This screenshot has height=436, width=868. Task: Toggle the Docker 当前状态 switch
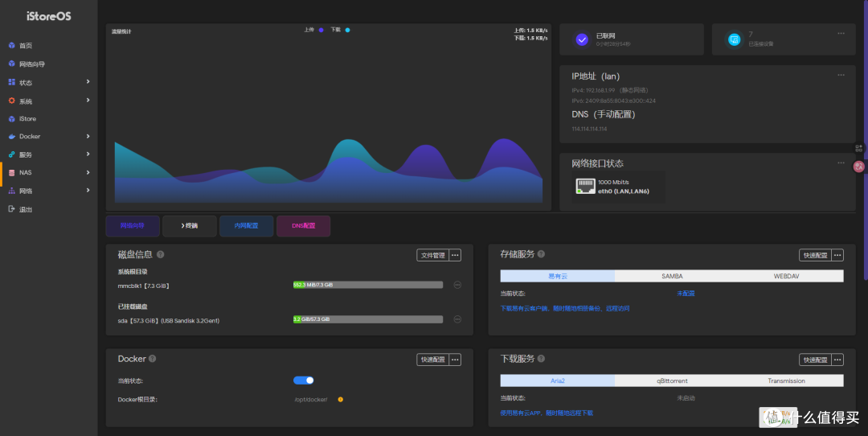coord(303,380)
